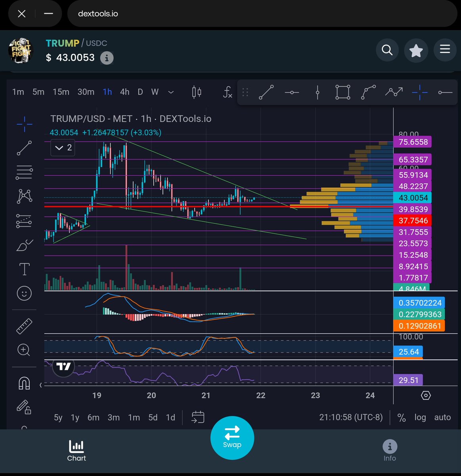The height and width of the screenshot is (476, 461).
Task: Open timezone menu 21:10:58 (UTC-8)
Action: point(351,417)
